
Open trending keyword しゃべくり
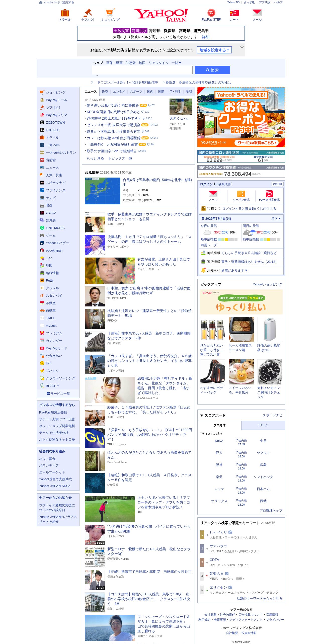tap(218, 532)
